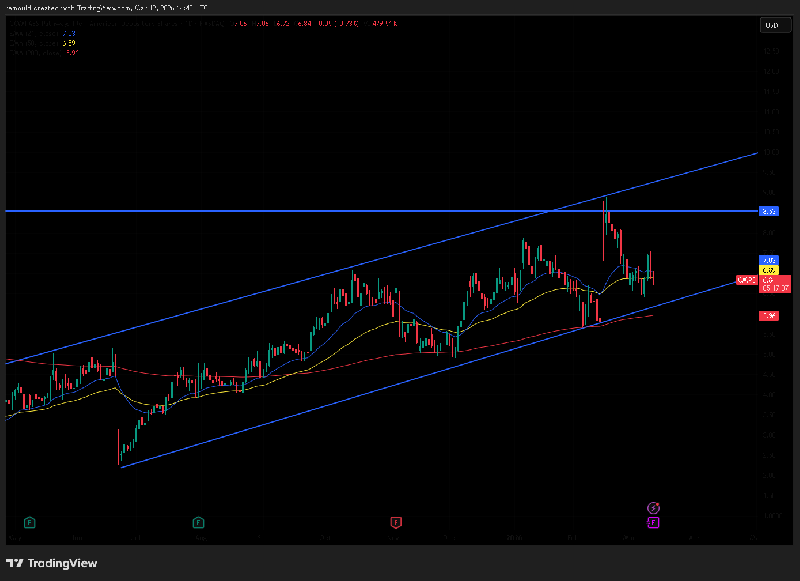Click the red current price label
Viewport: 800px width, 581px height.
[773, 285]
